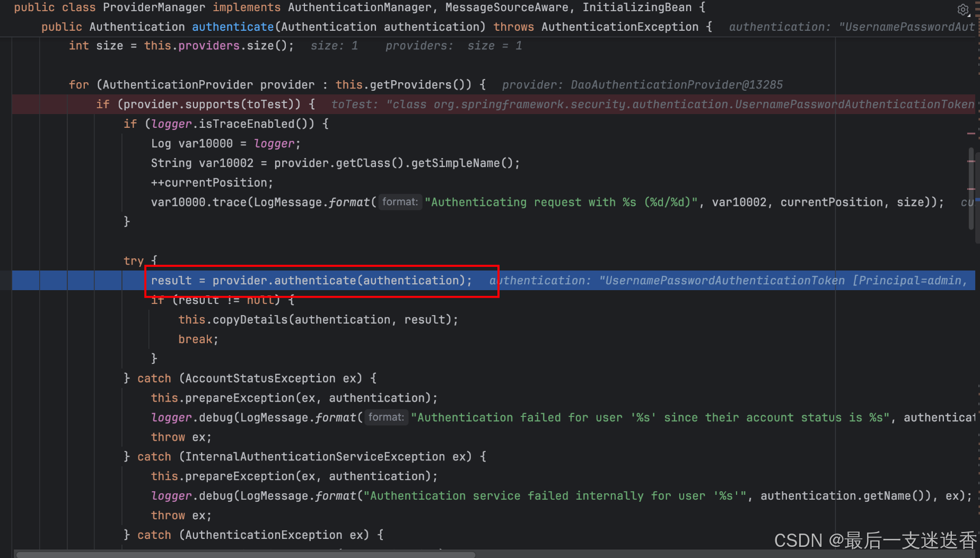Click the "Authentication service failed internally" string
This screenshot has width=980, height=558.
point(555,496)
